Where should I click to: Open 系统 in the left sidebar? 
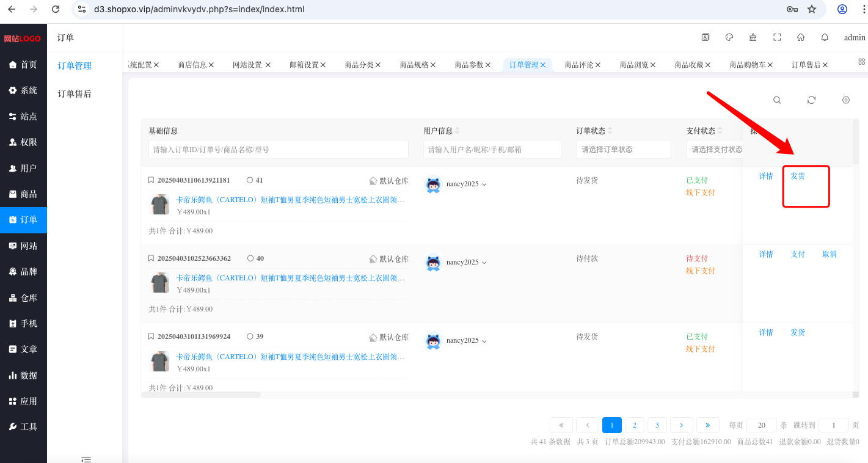tap(23, 90)
